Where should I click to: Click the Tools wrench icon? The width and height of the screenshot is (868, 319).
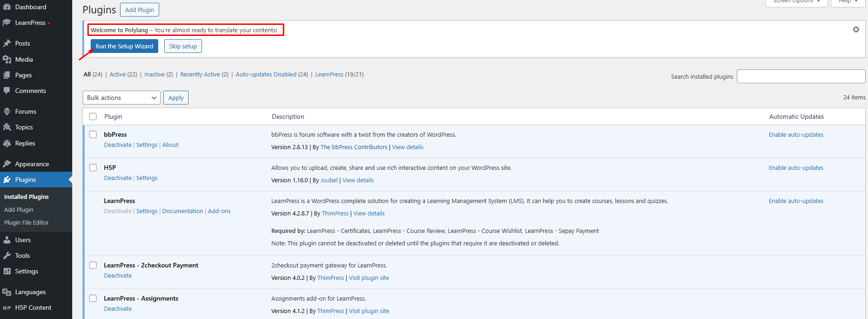[7, 255]
